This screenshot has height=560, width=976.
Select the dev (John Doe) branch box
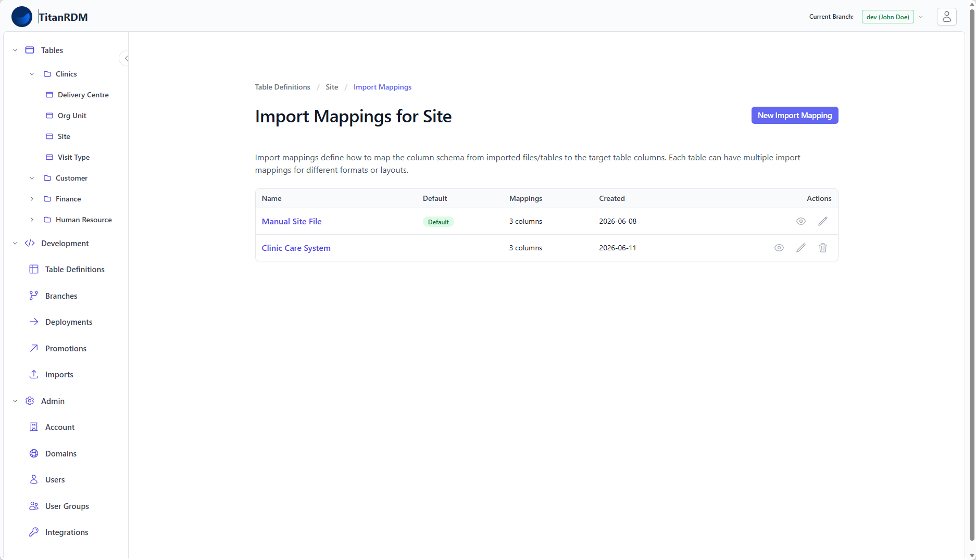coord(887,17)
